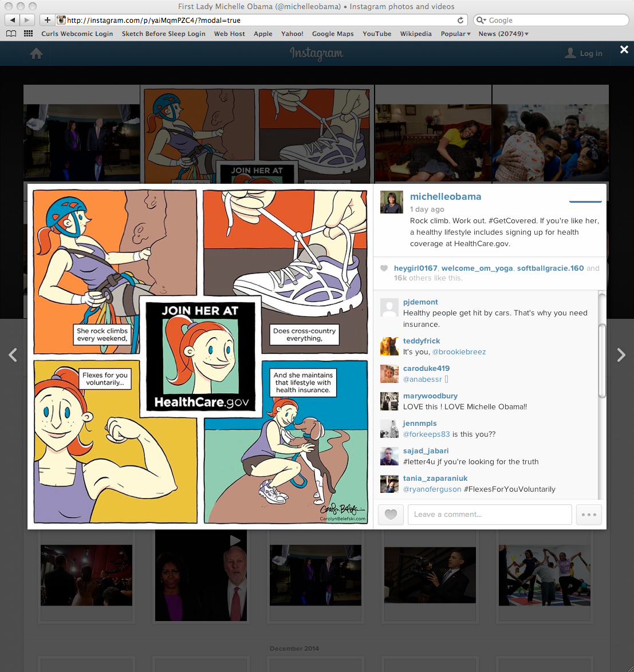634x672 pixels.
Task: Click caroduke419 comment avatar
Action: 389,374
